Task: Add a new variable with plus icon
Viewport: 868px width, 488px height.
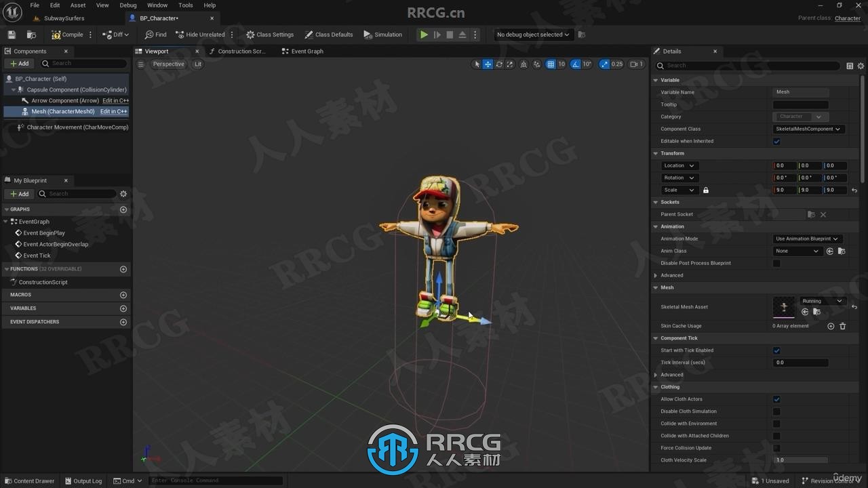Action: click(123, 308)
